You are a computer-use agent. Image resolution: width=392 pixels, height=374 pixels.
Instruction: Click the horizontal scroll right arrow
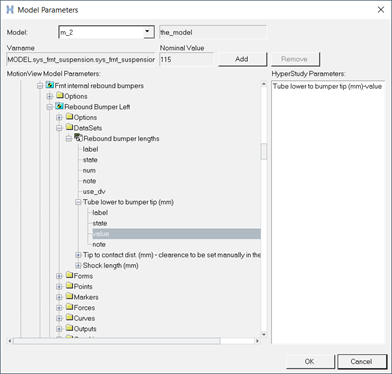pyautogui.click(x=257, y=341)
